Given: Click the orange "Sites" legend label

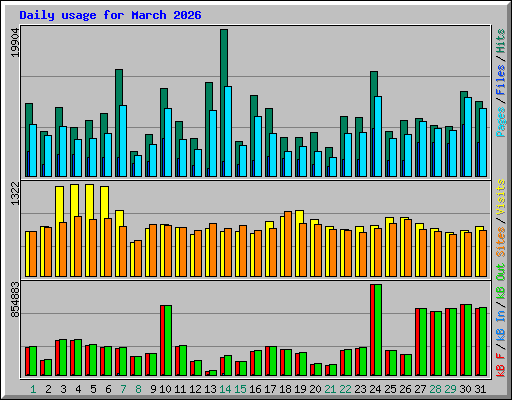Looking at the screenshot, I should (501, 242).
